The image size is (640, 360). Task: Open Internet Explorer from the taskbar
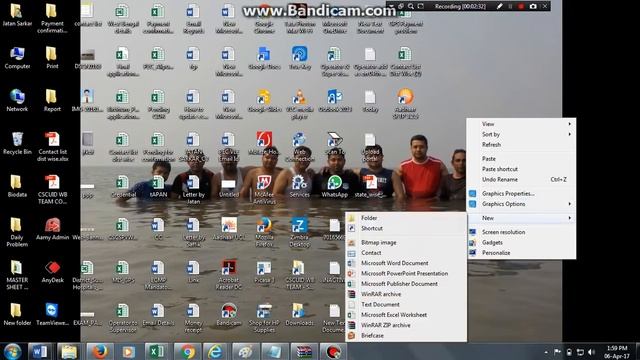click(x=216, y=351)
